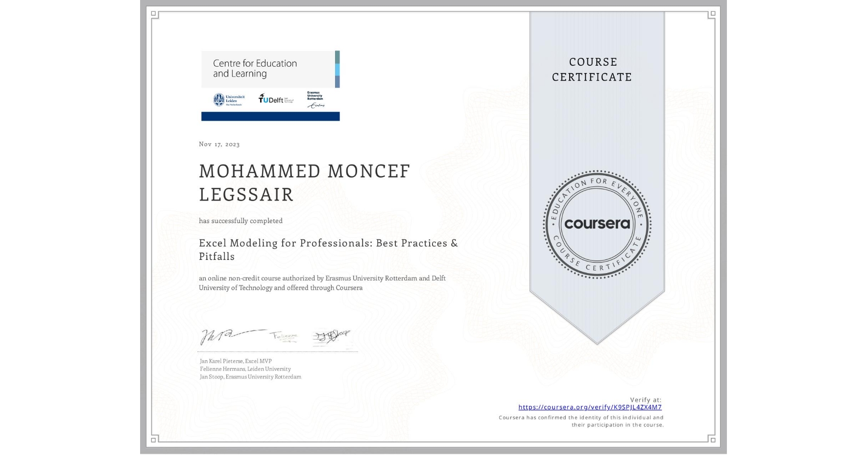The width and height of the screenshot is (868, 455).
Task: Click the top-left corner border ornament
Action: pos(152,14)
